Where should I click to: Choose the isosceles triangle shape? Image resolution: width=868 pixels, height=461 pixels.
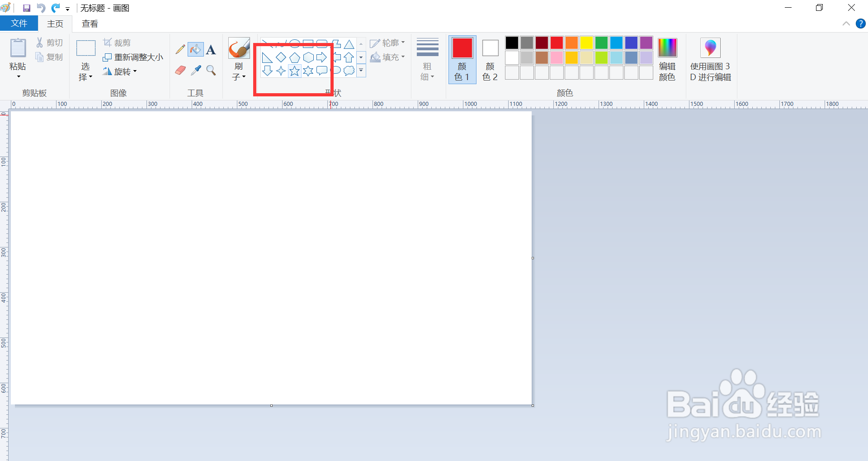point(349,44)
